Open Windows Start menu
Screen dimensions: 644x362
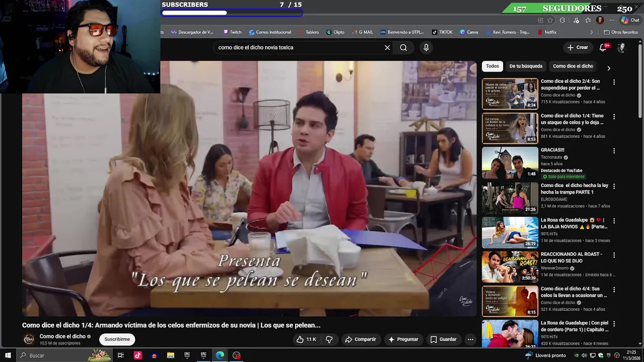[8, 355]
